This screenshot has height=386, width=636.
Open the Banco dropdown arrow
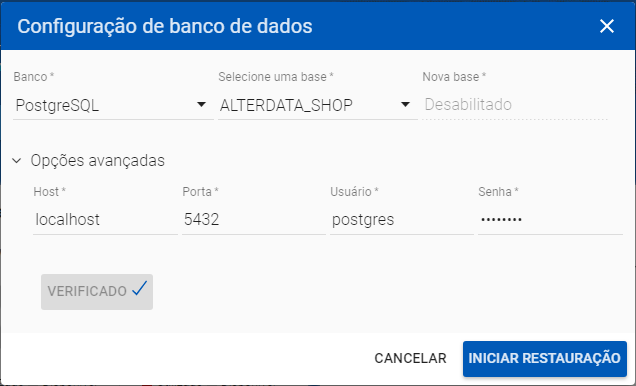[x=201, y=105]
